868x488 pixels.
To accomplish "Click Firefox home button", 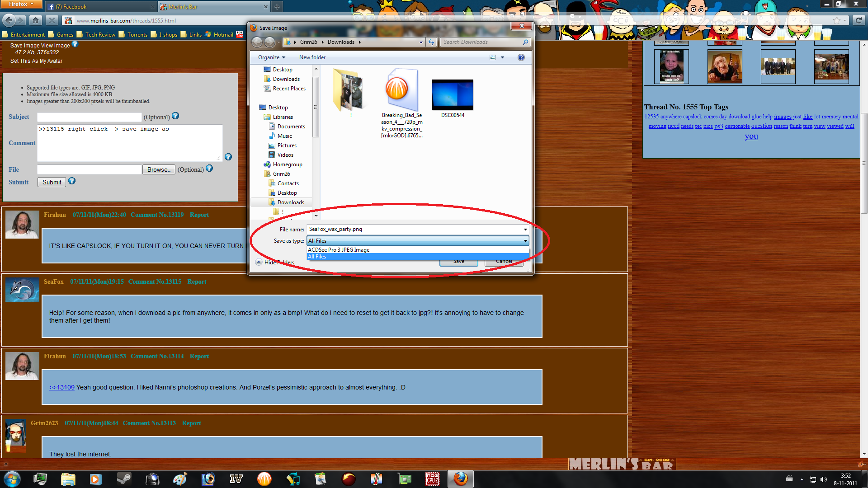I will coord(36,20).
